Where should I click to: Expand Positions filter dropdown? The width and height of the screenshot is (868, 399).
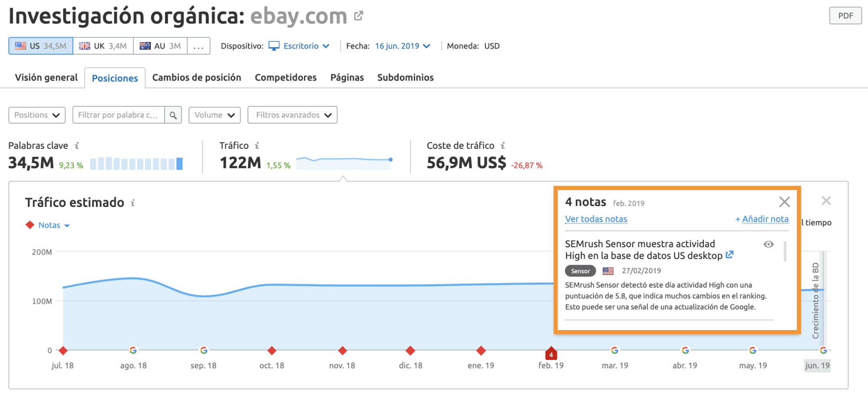[x=37, y=115]
